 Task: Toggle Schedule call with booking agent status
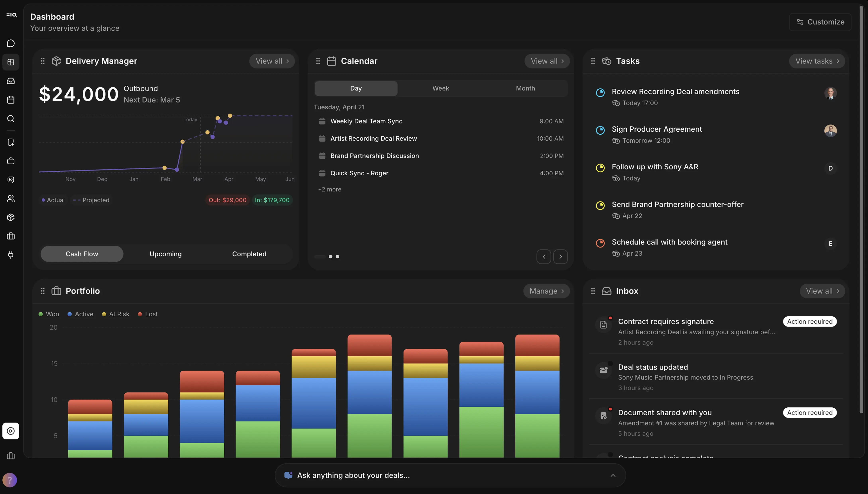point(600,243)
